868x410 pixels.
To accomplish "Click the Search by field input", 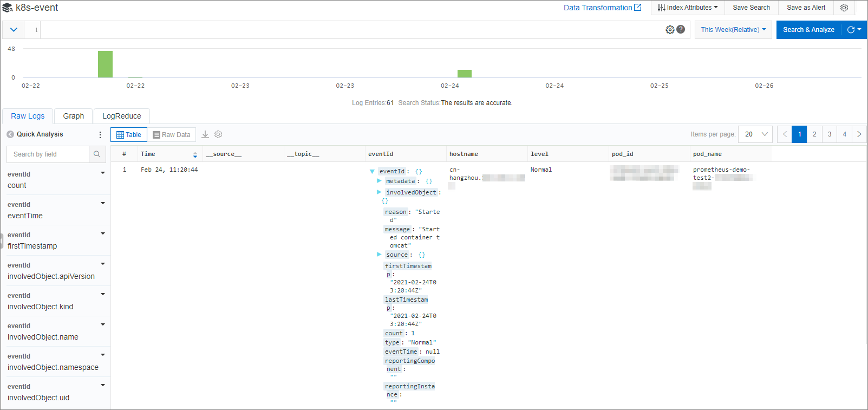I will coord(48,154).
